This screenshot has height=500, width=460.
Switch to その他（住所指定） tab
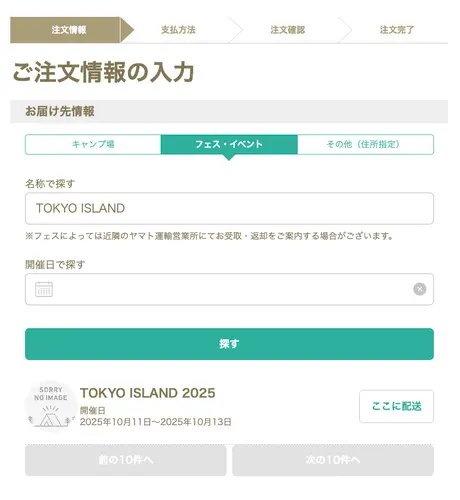(365, 144)
